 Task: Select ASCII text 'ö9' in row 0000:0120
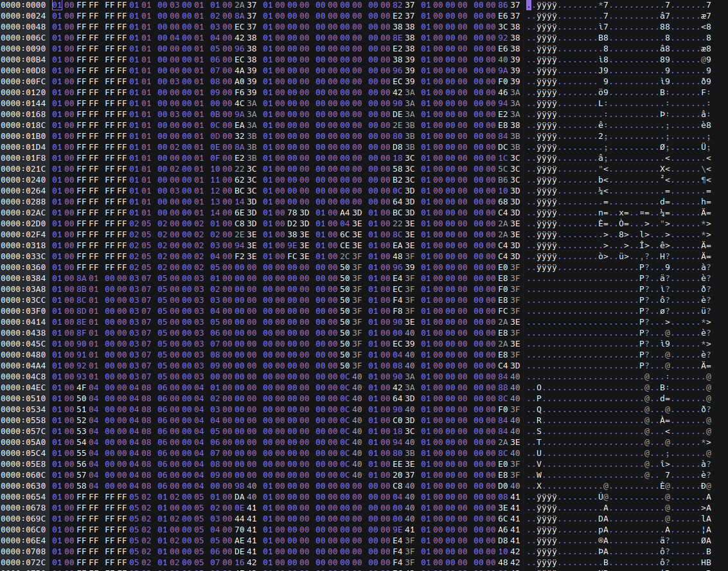603,93
